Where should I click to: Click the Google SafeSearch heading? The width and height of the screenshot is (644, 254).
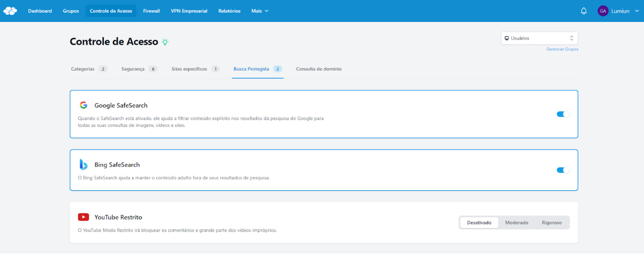(121, 105)
